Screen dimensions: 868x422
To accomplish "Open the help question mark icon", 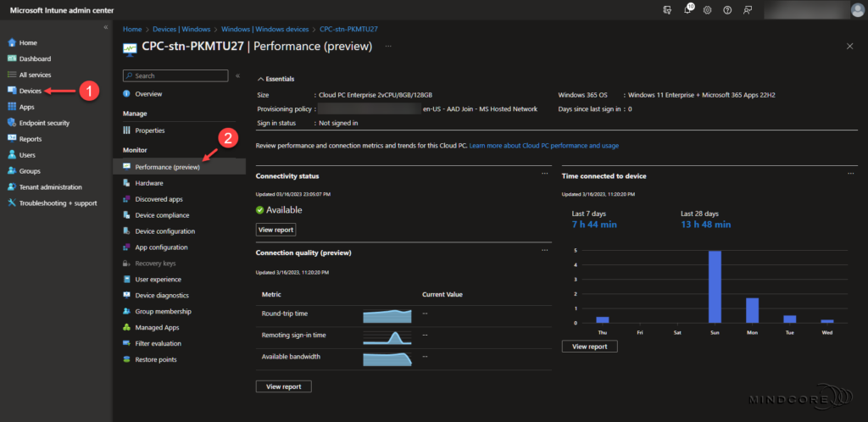I will coord(727,10).
